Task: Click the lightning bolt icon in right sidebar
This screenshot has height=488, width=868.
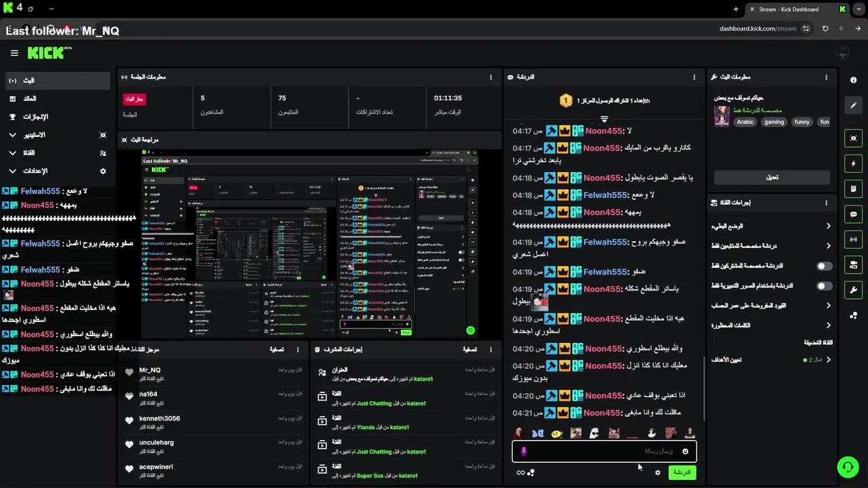Action: coord(853,163)
